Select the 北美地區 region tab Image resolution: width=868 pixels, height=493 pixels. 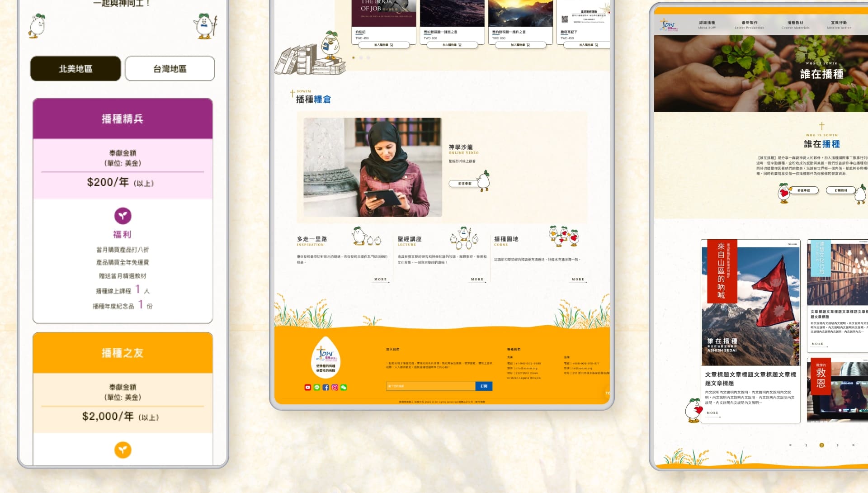[75, 69]
